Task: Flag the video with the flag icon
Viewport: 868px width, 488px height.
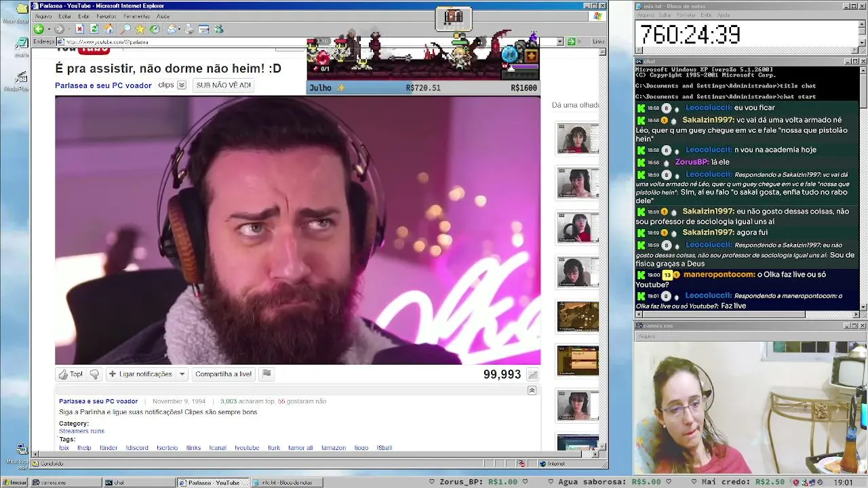Action: 267,373
